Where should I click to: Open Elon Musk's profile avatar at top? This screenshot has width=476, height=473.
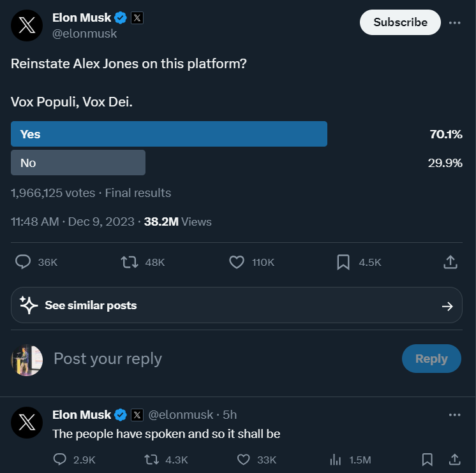27,26
